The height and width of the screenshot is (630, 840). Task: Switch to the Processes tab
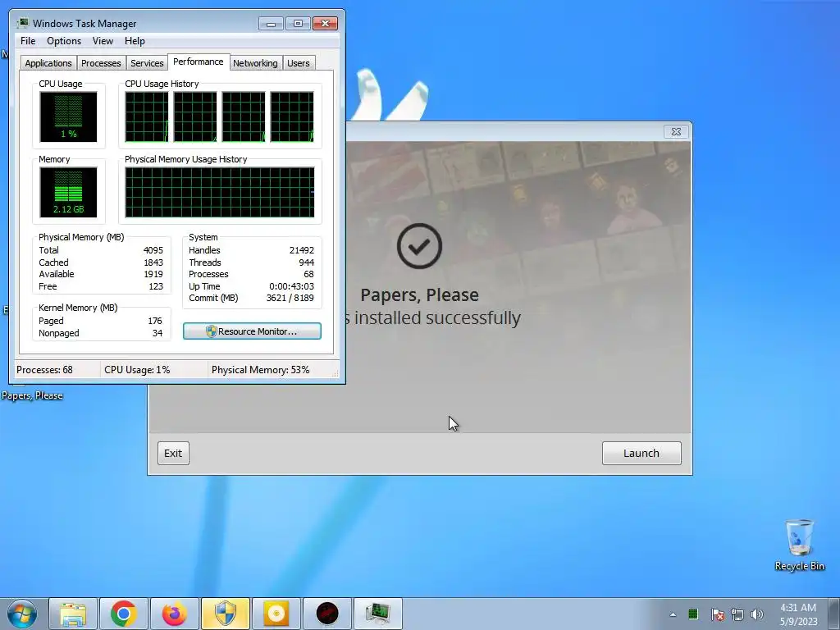[101, 63]
